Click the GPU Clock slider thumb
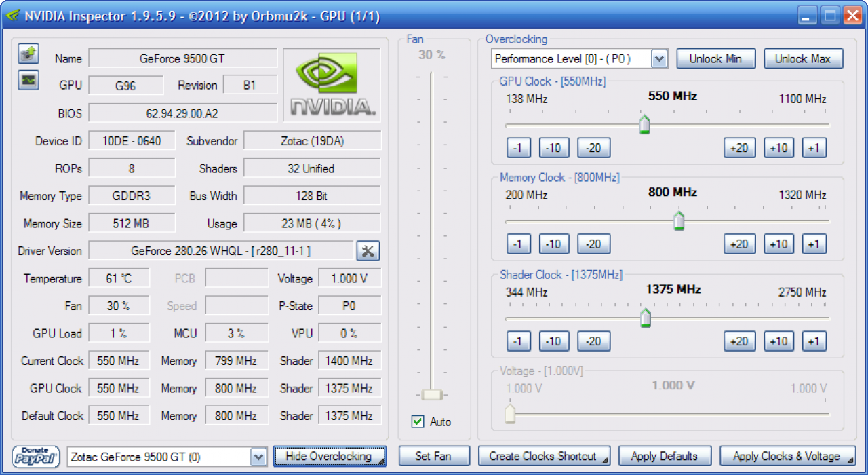Image resolution: width=868 pixels, height=475 pixels. (645, 124)
